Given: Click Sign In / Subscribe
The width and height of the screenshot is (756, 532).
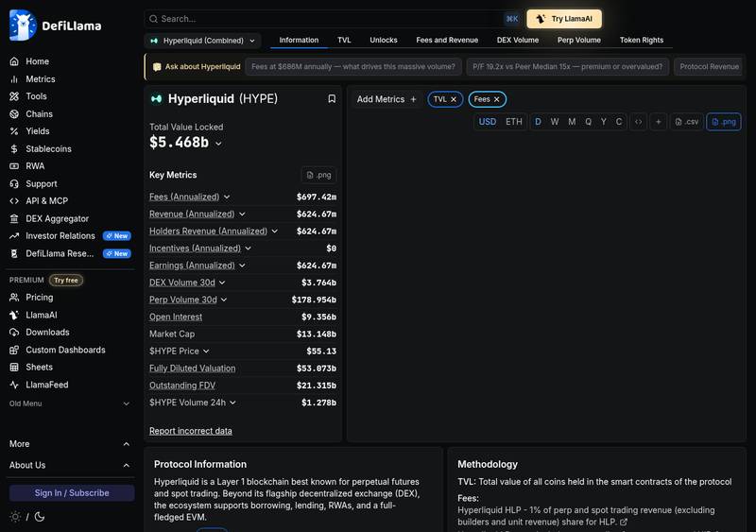Looking at the screenshot, I should (x=72, y=493).
